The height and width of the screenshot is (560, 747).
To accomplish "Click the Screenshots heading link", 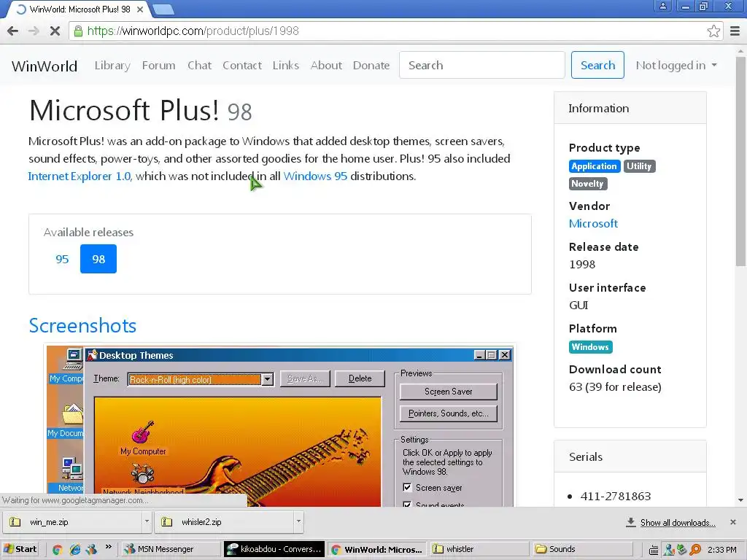I will (82, 326).
